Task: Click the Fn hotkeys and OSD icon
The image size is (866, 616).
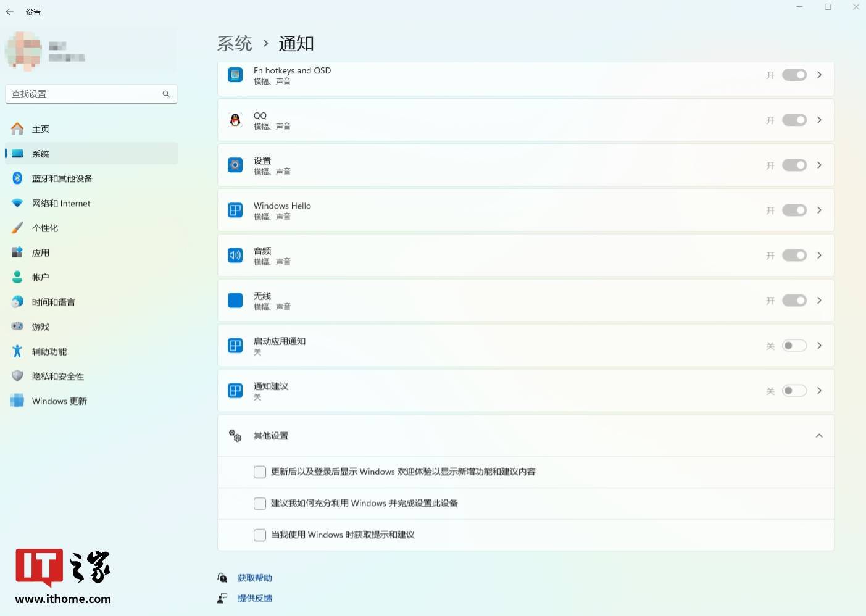Action: pyautogui.click(x=235, y=75)
